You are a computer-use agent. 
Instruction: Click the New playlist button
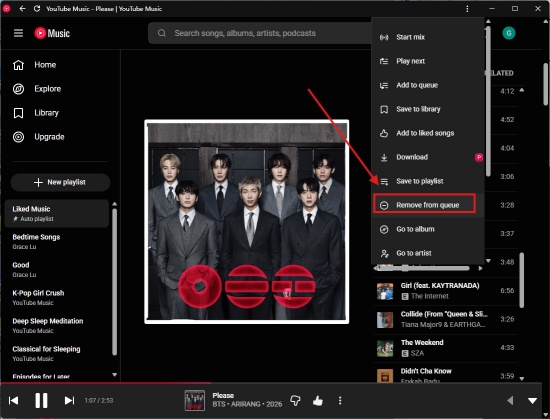point(60,182)
